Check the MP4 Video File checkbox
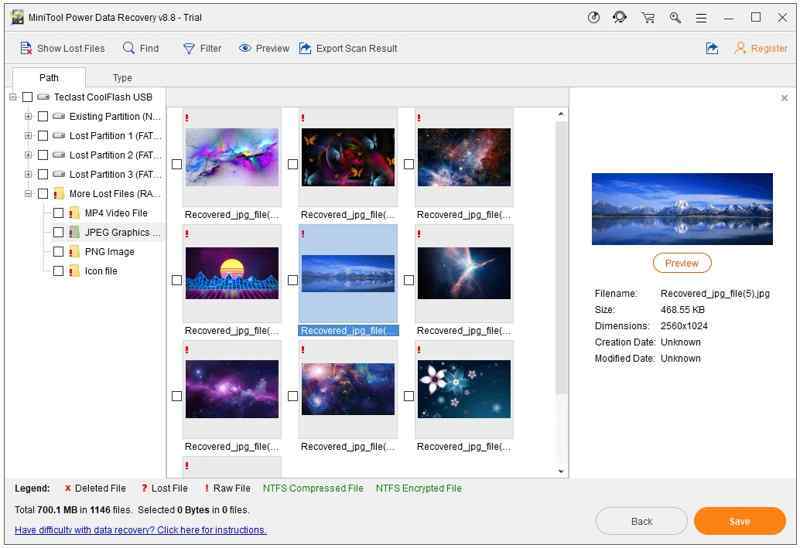This screenshot has width=800, height=548. coord(58,213)
